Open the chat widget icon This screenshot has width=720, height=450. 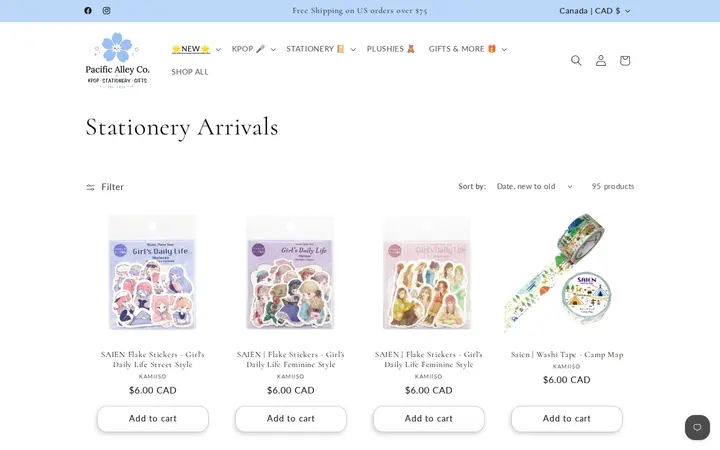tap(697, 428)
